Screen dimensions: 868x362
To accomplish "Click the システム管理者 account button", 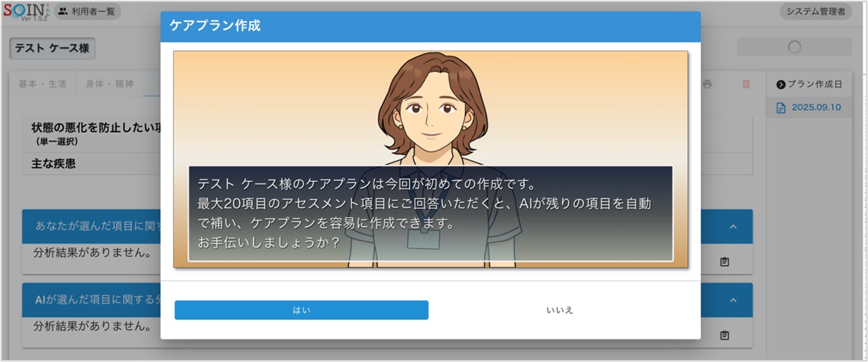I will [x=815, y=11].
